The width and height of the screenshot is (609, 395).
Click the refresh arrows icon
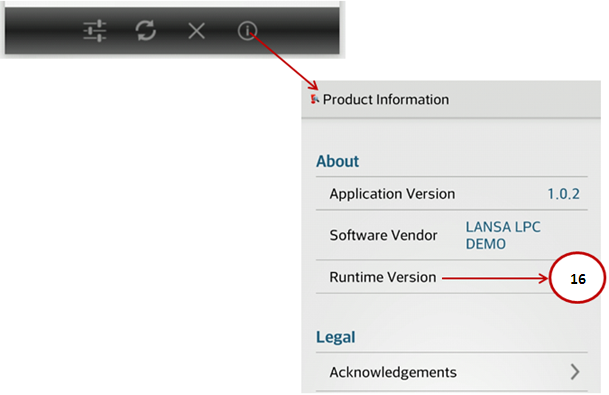(146, 30)
